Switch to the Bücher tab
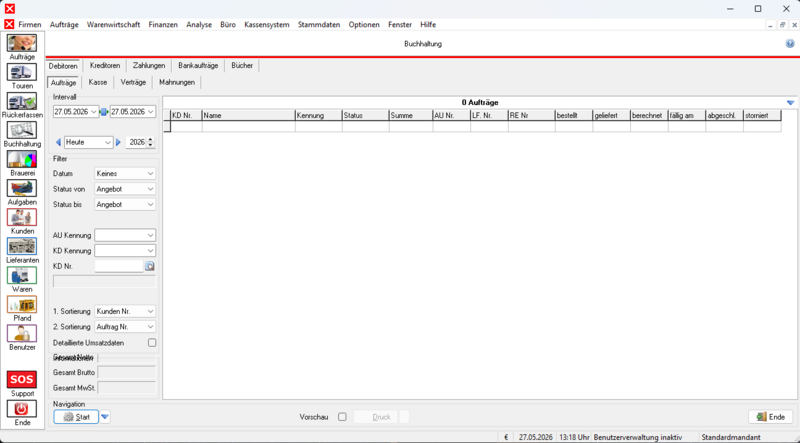This screenshot has height=443, width=800. (242, 66)
